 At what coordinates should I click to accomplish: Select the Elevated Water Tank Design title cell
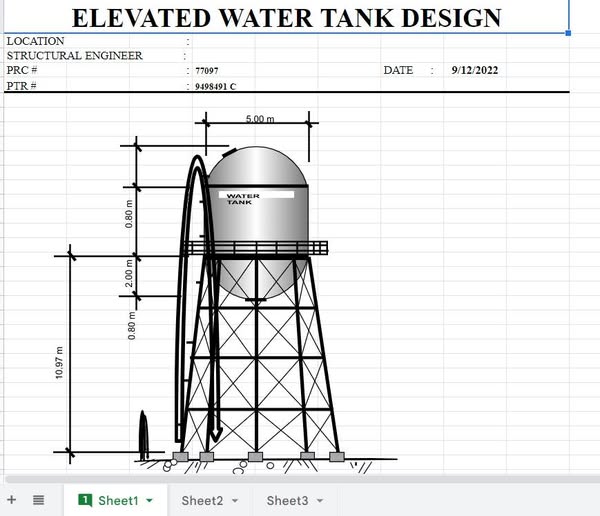click(x=286, y=17)
